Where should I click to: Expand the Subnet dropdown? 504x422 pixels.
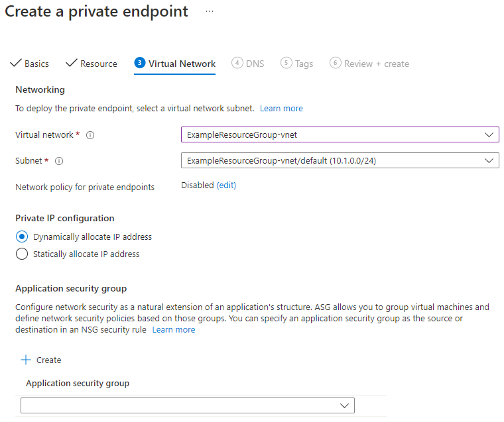pyautogui.click(x=340, y=160)
